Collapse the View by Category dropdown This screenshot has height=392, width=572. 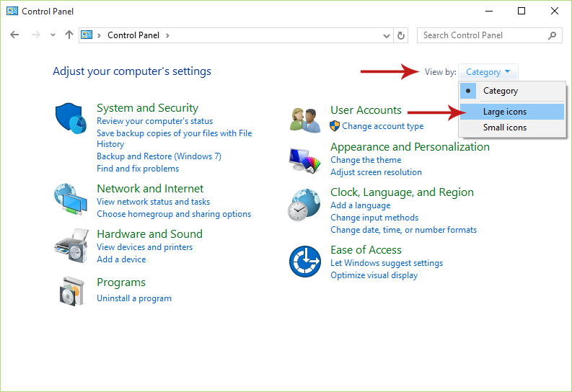pos(488,72)
